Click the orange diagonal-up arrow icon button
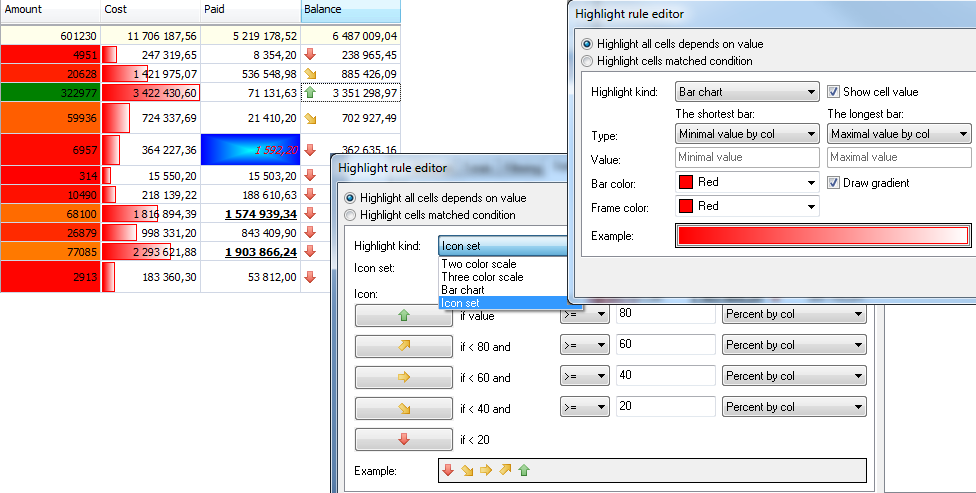This screenshot has height=493, width=976. click(x=404, y=347)
